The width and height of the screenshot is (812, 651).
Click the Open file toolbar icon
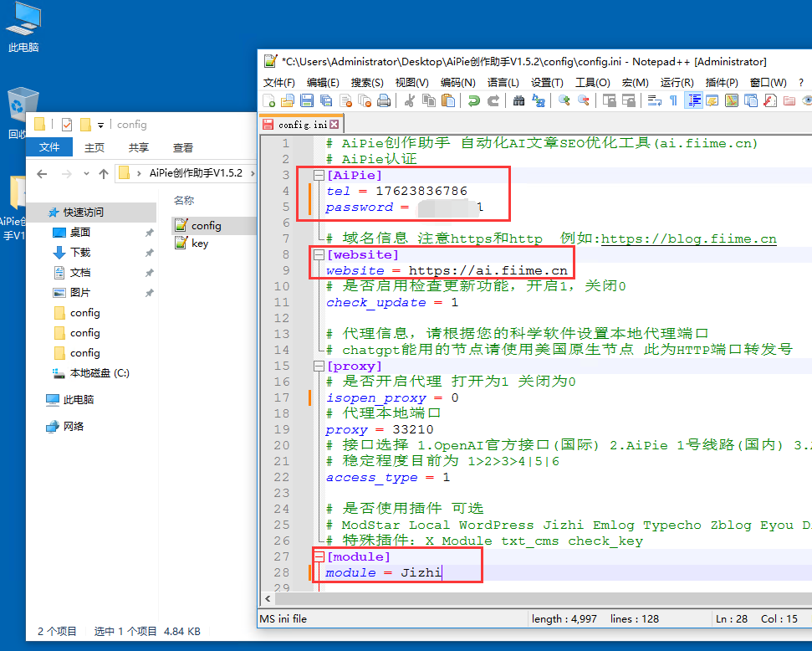tap(288, 100)
